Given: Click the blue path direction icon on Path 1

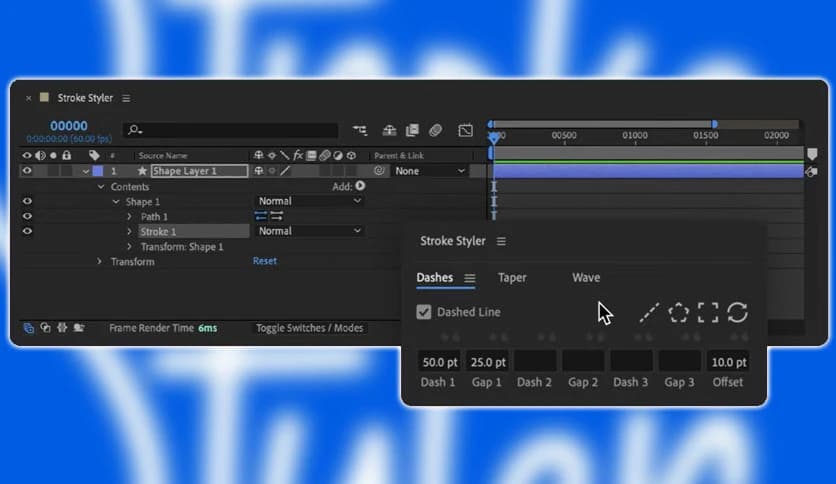Looking at the screenshot, I should coord(261,216).
